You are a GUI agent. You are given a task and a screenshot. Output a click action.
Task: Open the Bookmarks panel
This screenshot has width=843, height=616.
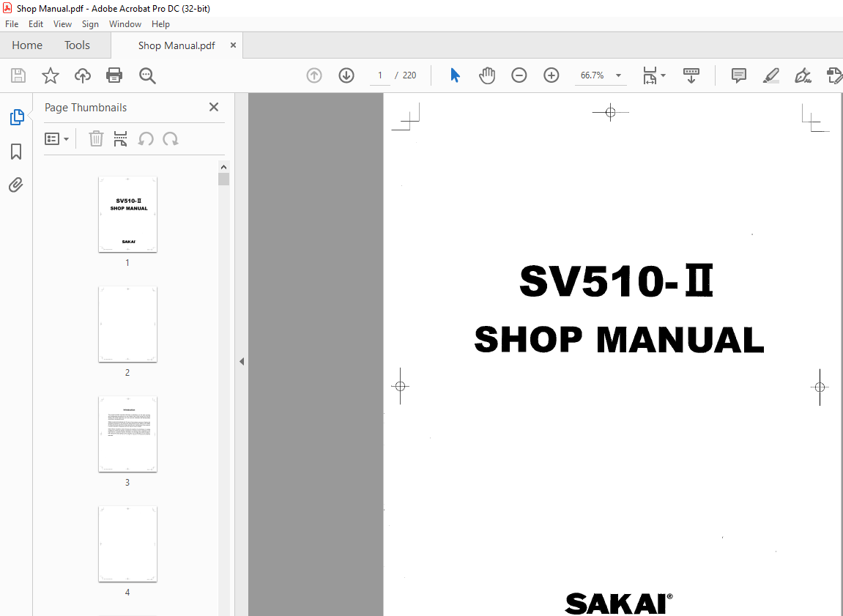pos(16,152)
